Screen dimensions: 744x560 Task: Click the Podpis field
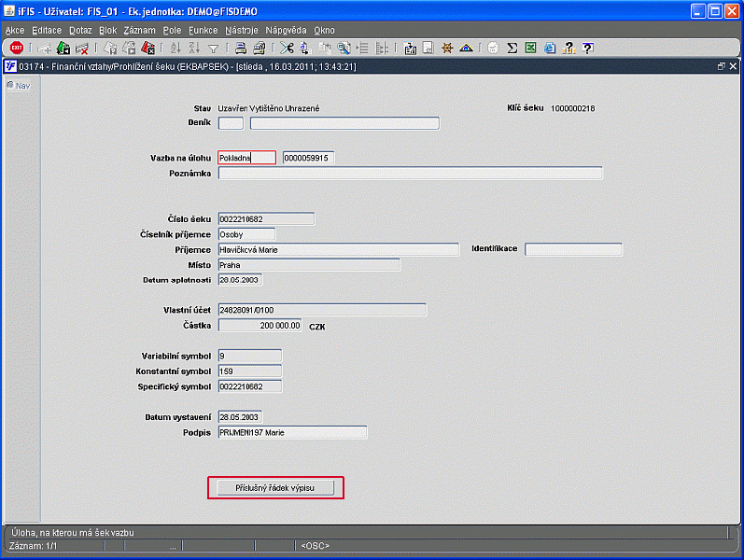click(292, 432)
